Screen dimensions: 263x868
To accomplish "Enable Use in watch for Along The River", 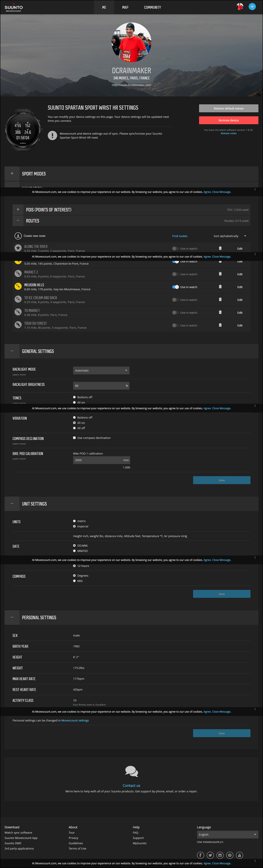I will (x=175, y=249).
